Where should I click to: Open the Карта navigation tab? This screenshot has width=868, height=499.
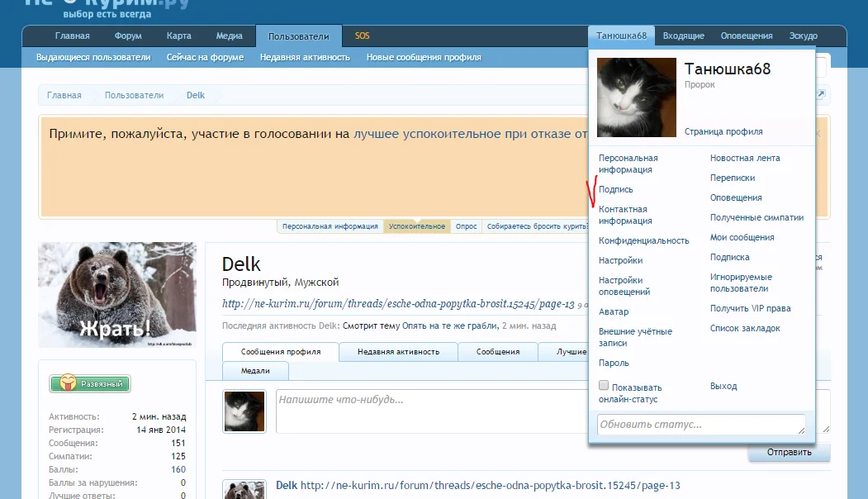coord(179,36)
